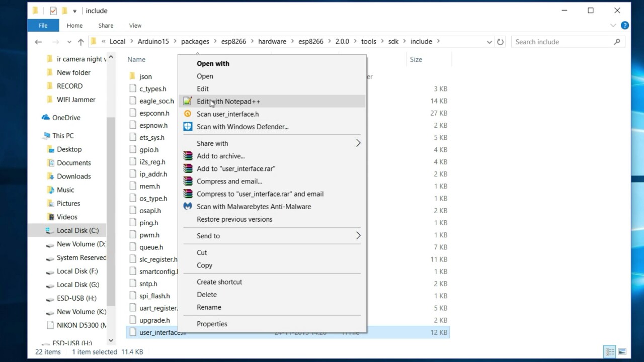Click the breadcrumb chevron after packages
The image size is (644, 362).
pyautogui.click(x=215, y=42)
